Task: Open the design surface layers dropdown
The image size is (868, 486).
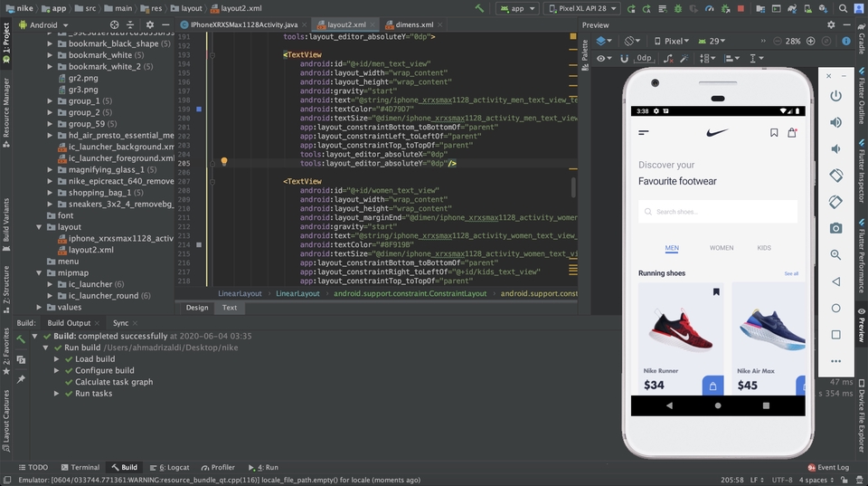Action: coord(604,41)
